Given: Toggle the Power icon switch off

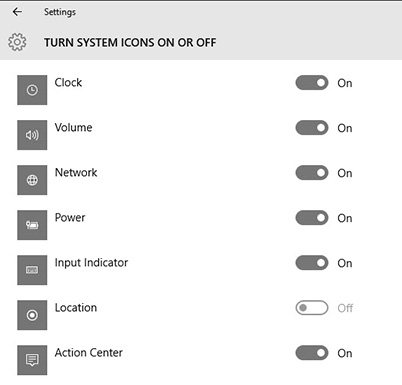Looking at the screenshot, I should (x=312, y=218).
